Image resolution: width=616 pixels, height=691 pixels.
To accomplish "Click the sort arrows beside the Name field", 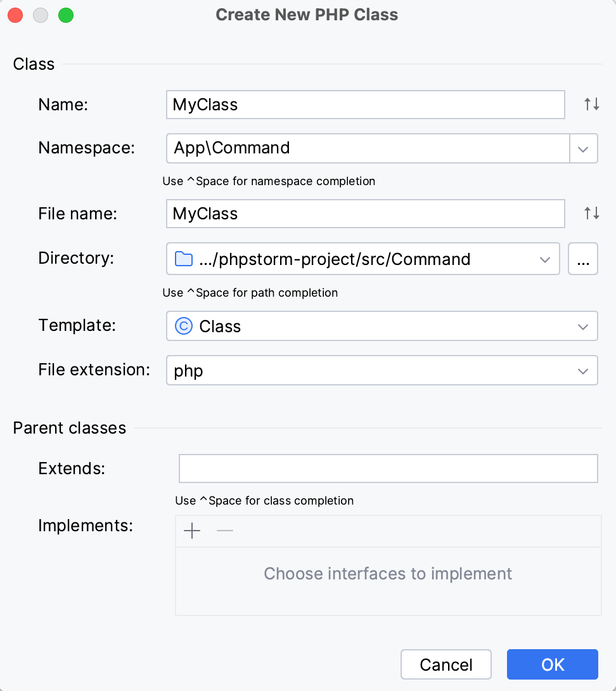I will pos(591,104).
